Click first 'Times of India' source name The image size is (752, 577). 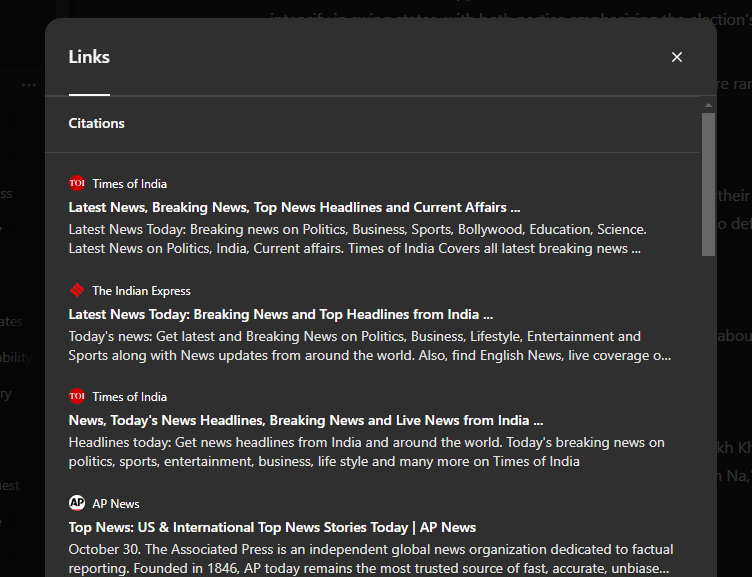click(x=130, y=184)
